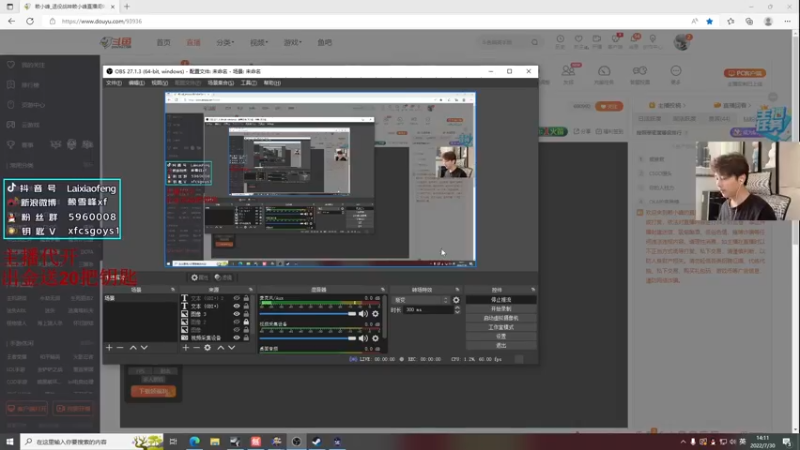Go to Douyu 首页 link
The width and height of the screenshot is (800, 450).
pos(164,42)
